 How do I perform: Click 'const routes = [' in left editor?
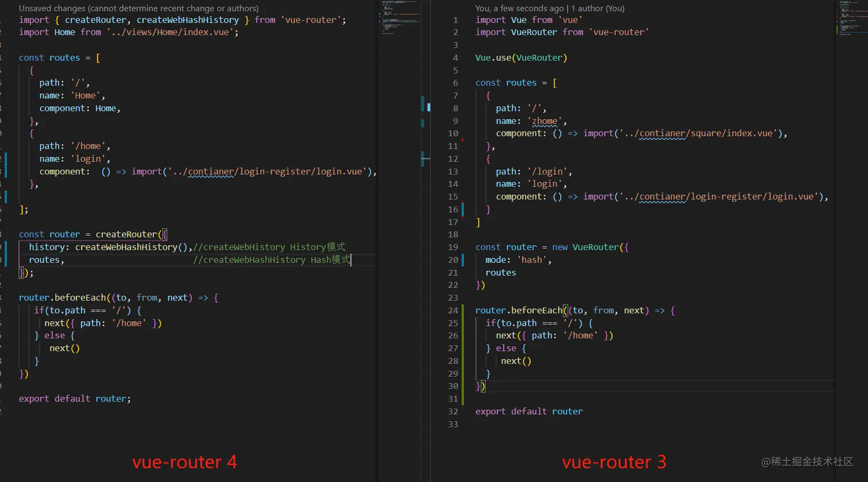[x=60, y=57]
